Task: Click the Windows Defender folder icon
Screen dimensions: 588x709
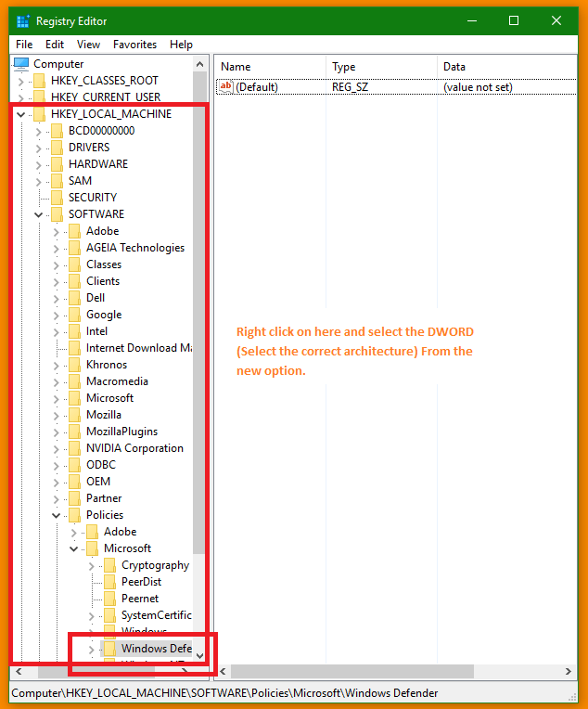Action: 110,649
